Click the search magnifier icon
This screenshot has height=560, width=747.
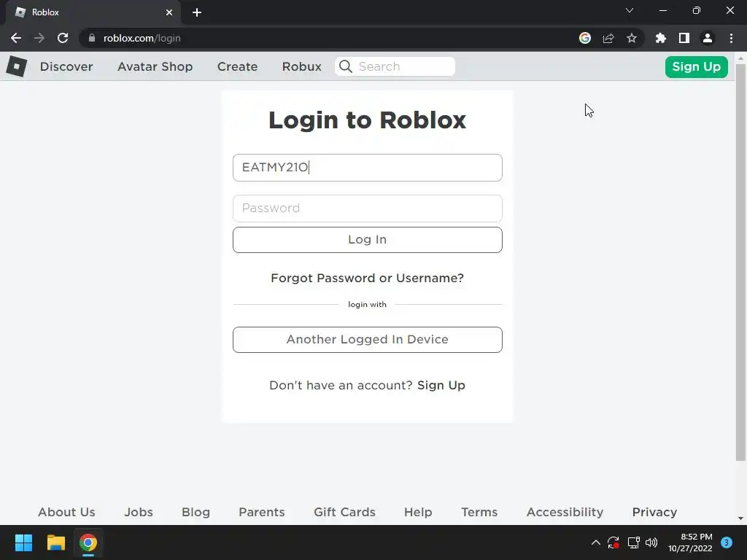(346, 66)
